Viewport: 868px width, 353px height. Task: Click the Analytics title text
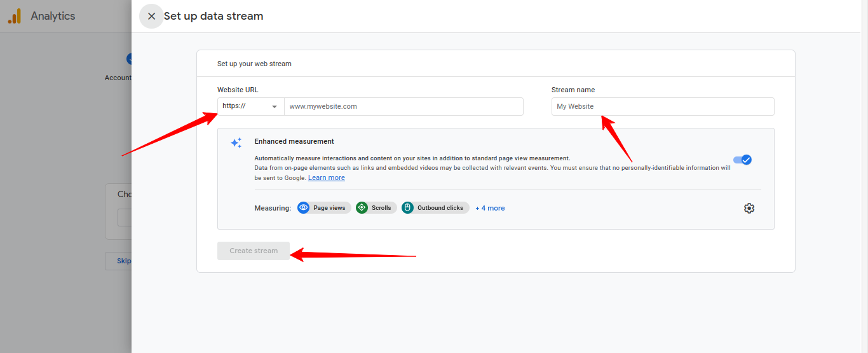pos(53,17)
